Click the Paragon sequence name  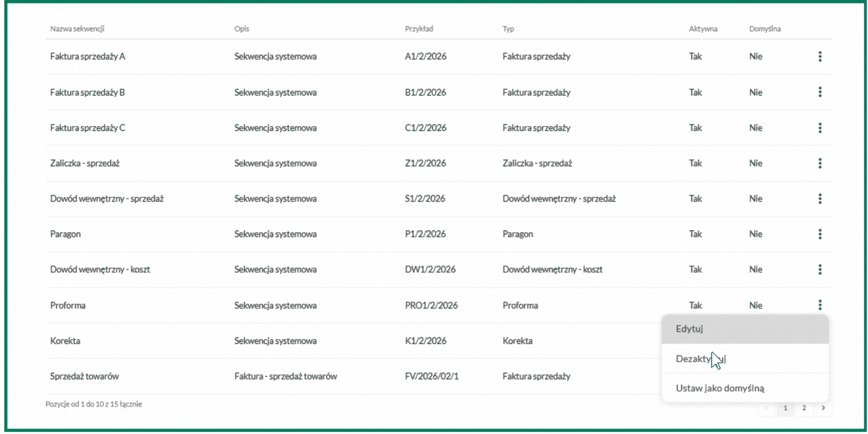pos(65,234)
